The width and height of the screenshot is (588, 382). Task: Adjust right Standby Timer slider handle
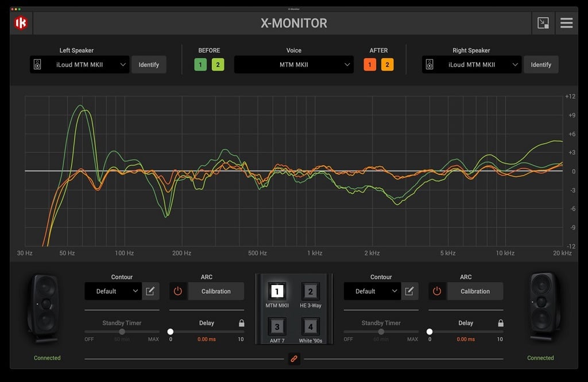coord(381,332)
